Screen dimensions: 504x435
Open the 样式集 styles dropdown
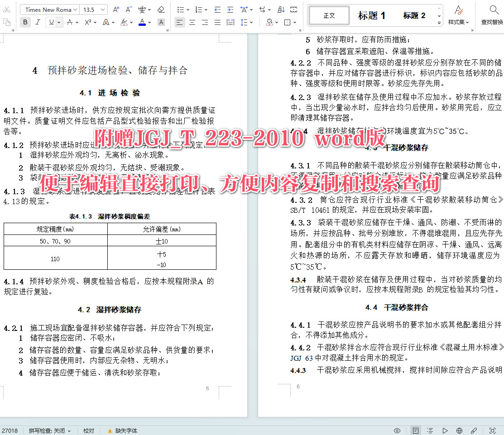[x=459, y=16]
